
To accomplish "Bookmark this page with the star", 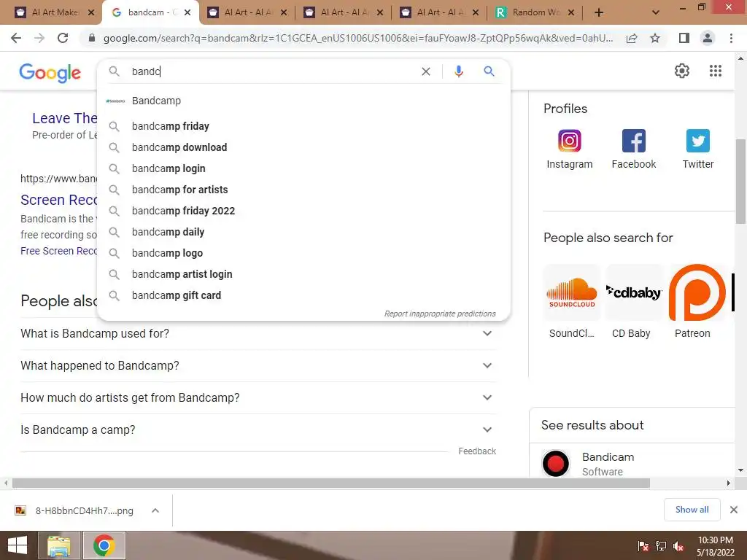I will pos(655,38).
